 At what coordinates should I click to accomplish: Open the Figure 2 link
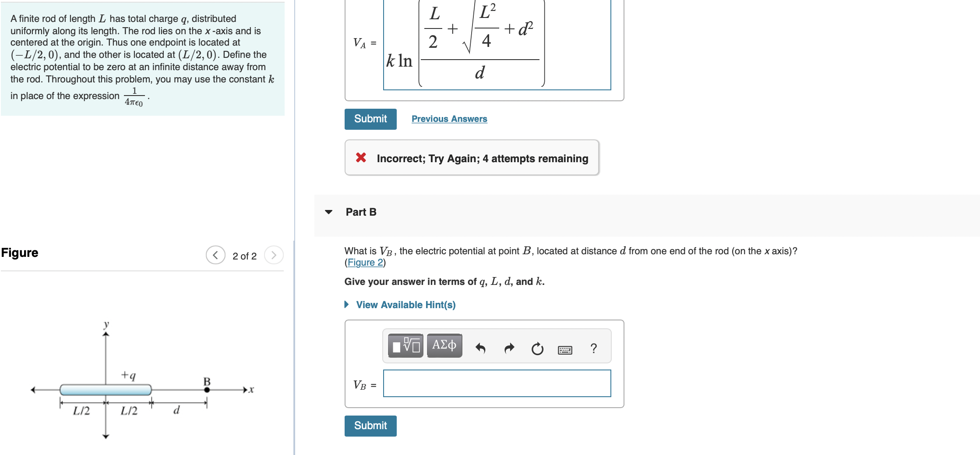coord(364,262)
